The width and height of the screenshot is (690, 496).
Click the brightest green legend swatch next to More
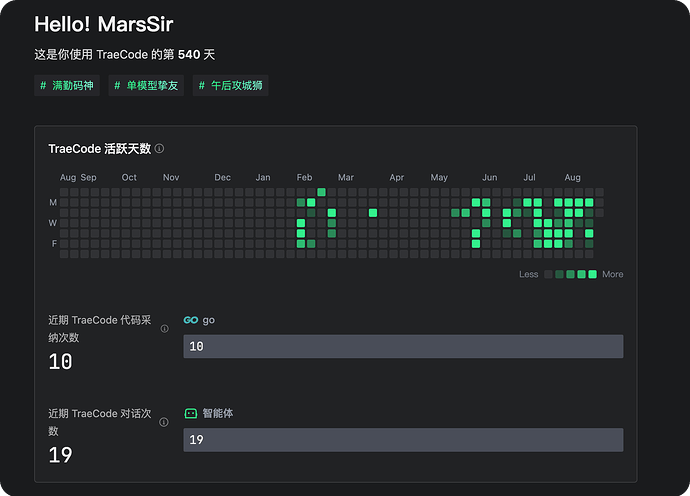click(x=592, y=274)
